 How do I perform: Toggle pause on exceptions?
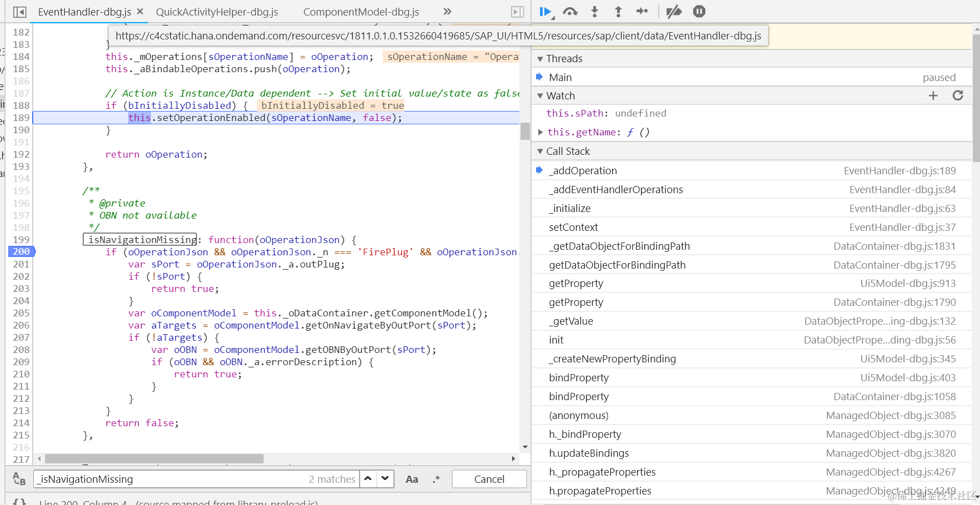point(699,11)
